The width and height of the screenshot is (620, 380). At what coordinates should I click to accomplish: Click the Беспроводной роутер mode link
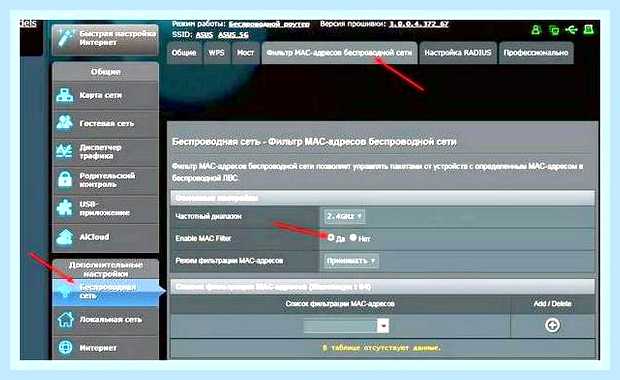269,24
